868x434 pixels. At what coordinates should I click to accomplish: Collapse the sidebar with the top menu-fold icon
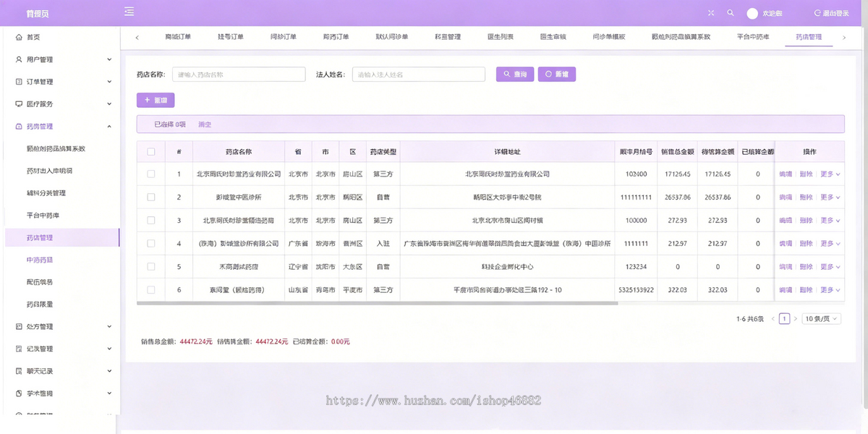(x=129, y=12)
